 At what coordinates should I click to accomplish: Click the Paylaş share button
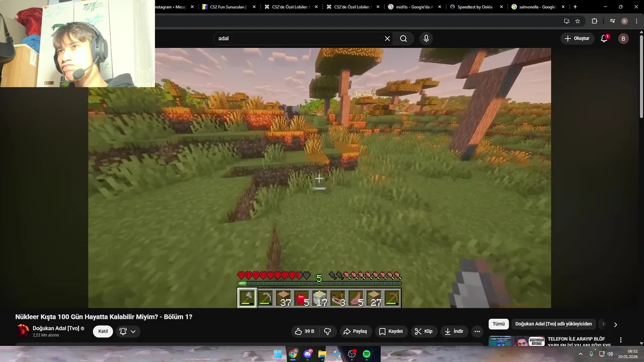(x=355, y=331)
